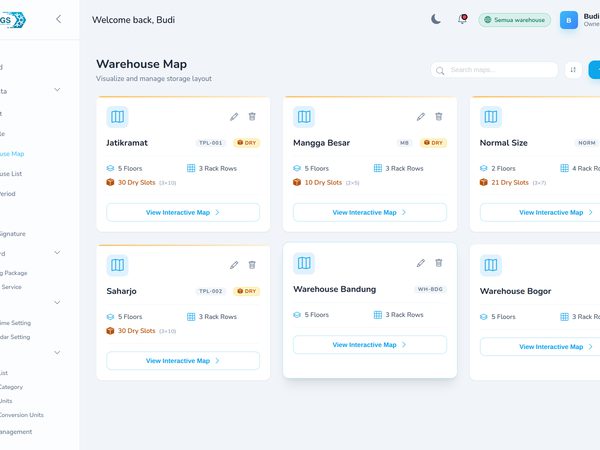Viewport: 600px width, 450px height.
Task: Click the blue B user avatar
Action: click(569, 20)
